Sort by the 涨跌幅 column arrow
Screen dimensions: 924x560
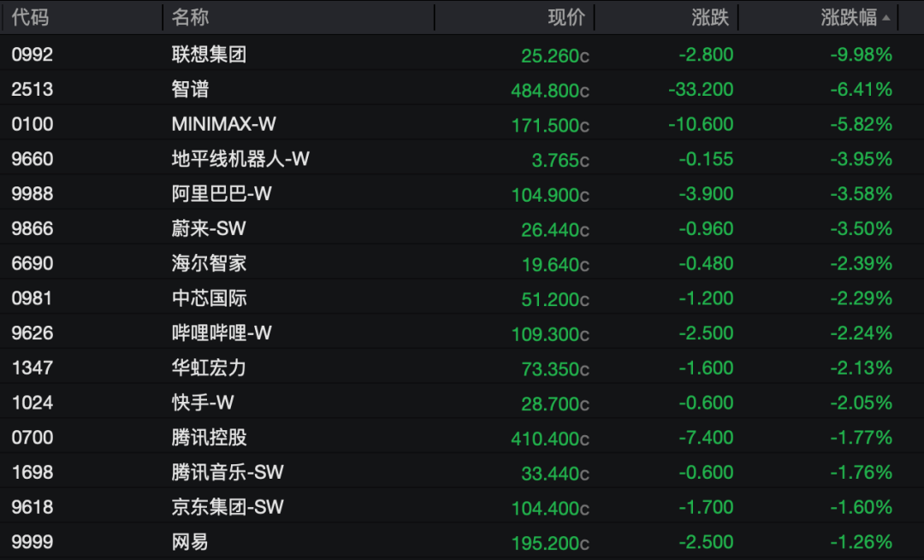tap(885, 18)
